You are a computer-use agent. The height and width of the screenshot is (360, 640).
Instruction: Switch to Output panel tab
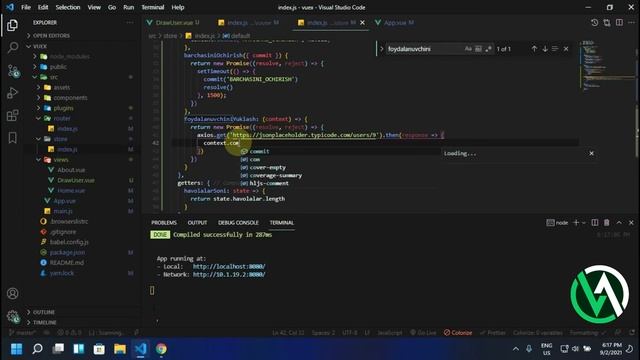tap(197, 223)
